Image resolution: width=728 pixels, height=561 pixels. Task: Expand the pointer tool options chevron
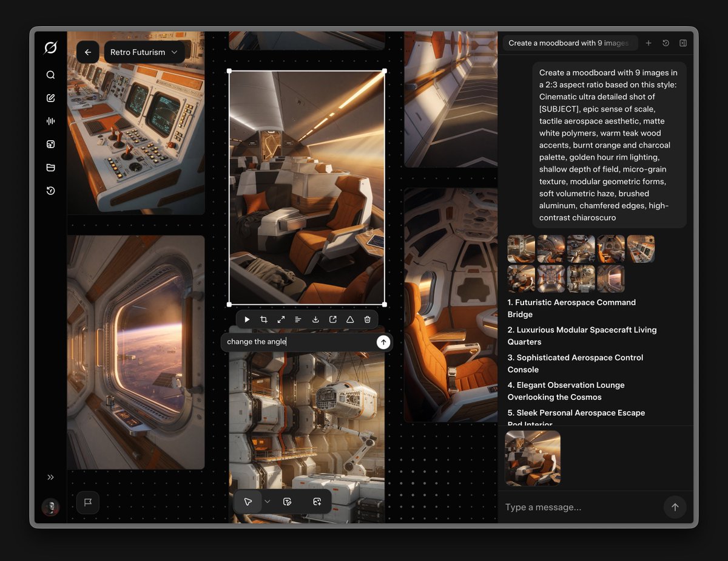pyautogui.click(x=268, y=501)
